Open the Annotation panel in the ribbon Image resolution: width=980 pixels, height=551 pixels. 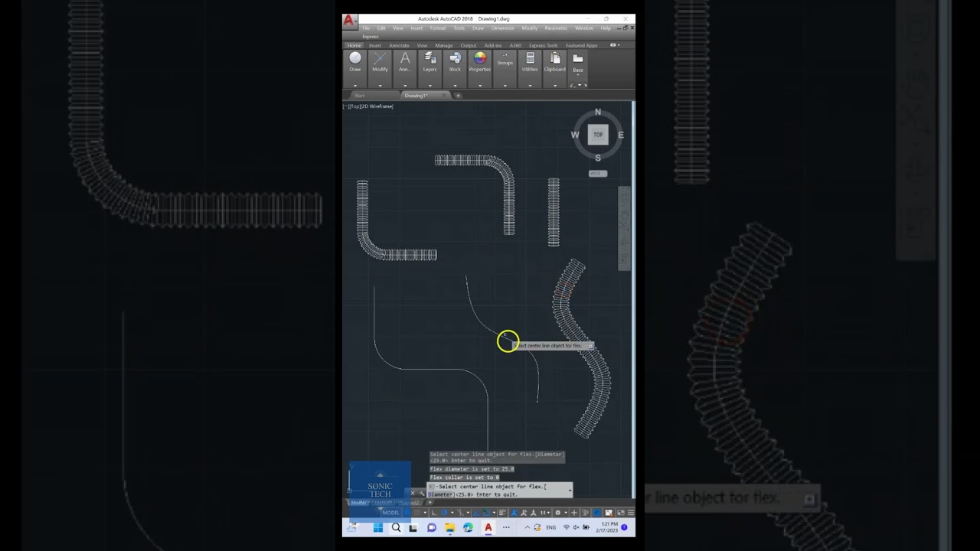[x=405, y=62]
